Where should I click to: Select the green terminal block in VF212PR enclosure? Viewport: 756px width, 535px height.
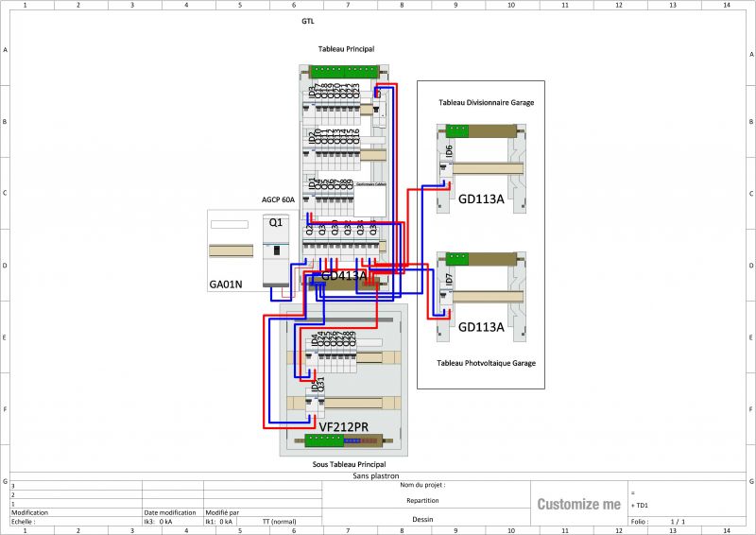(x=323, y=440)
